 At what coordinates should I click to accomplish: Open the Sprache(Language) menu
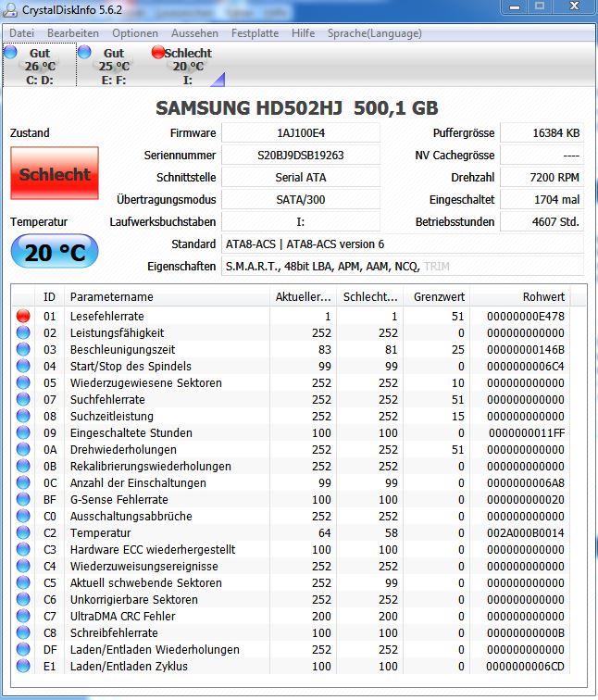tap(374, 33)
